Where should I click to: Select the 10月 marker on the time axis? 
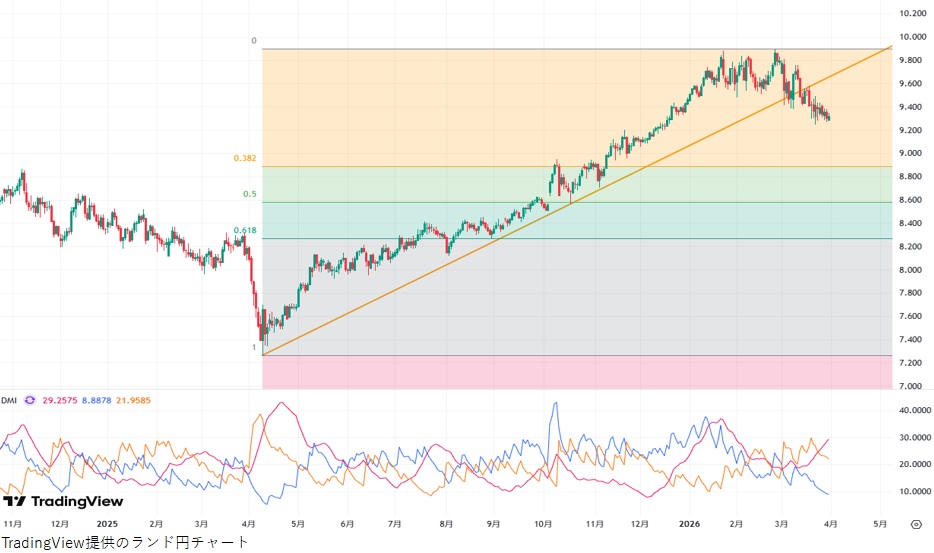click(x=543, y=523)
